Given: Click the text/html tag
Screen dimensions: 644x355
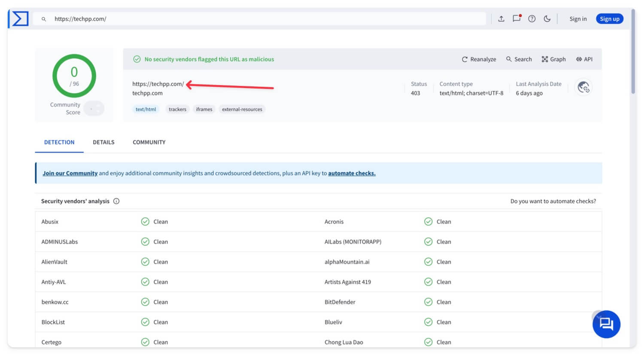Looking at the screenshot, I should click(x=146, y=109).
